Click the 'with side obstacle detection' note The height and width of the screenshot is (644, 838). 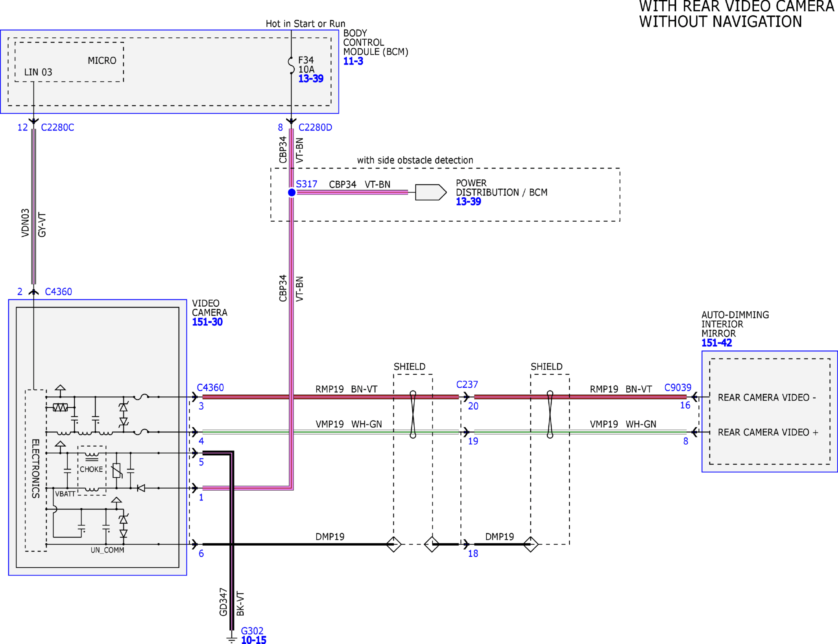coord(415,160)
